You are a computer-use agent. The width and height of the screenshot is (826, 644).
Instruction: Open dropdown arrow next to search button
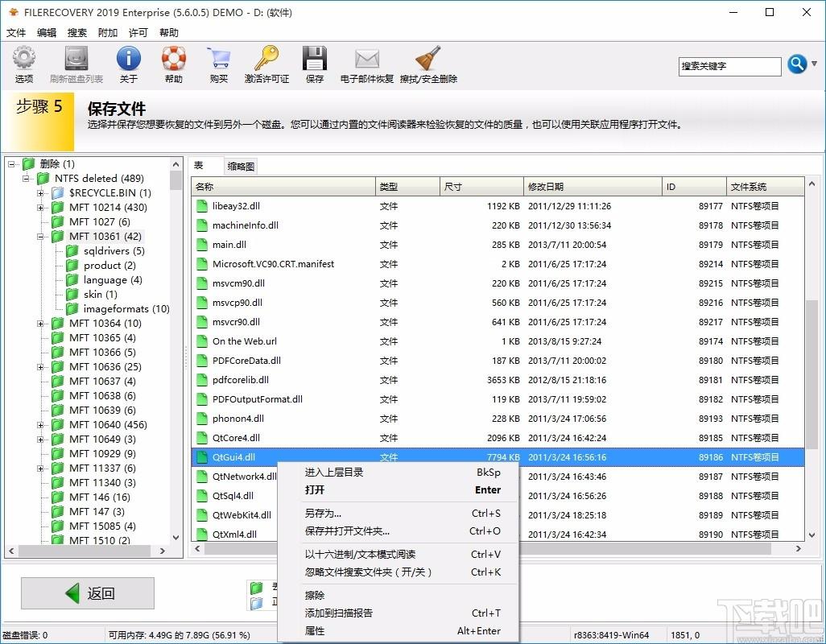[815, 64]
